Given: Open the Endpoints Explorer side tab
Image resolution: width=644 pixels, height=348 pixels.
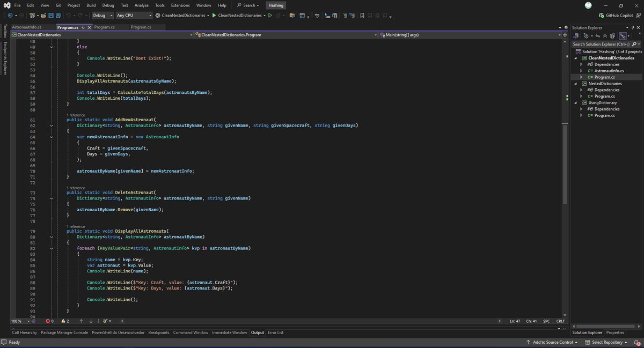Looking at the screenshot, I should pyautogui.click(x=5, y=58).
